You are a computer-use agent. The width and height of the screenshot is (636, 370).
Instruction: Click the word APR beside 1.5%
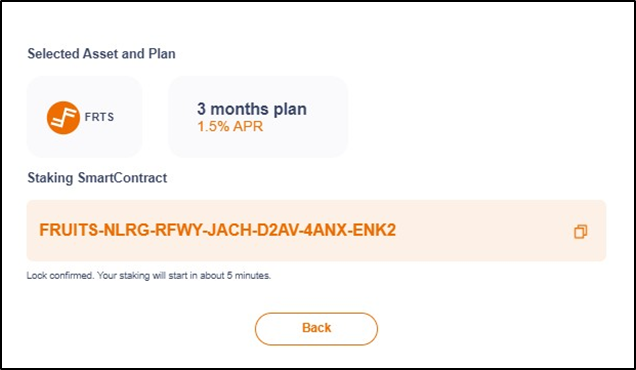tap(247, 126)
